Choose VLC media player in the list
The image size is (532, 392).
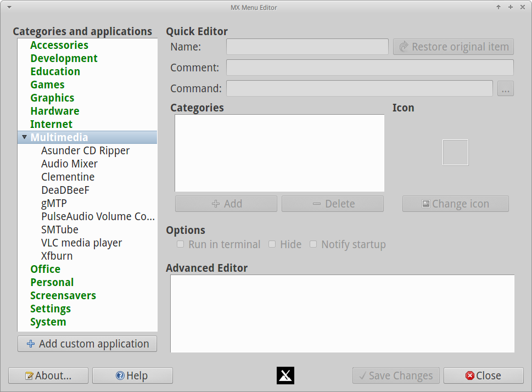pyautogui.click(x=81, y=243)
